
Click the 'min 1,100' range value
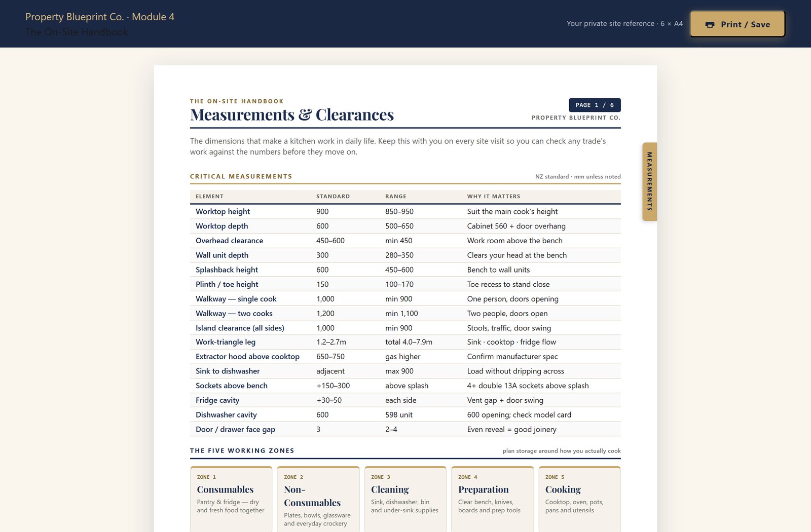click(x=401, y=314)
